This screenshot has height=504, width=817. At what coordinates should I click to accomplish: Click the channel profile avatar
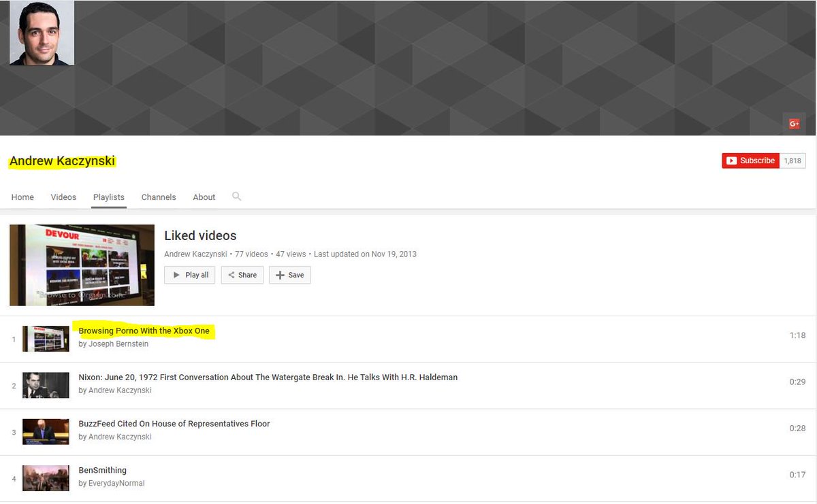42,33
